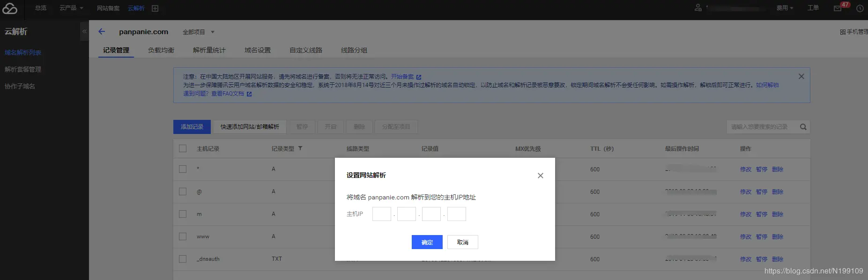The width and height of the screenshot is (868, 280).
Task: Focus the fourth 主机IP octet field
Action: coord(457,214)
